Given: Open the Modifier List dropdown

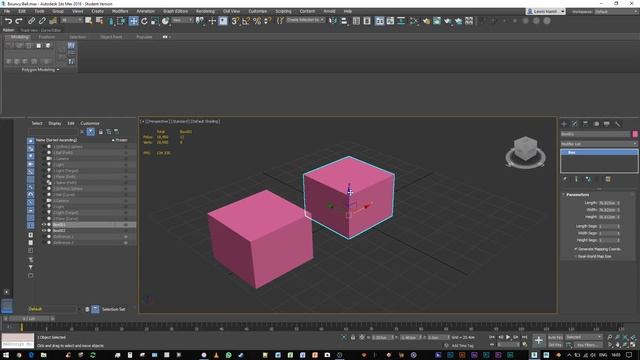Looking at the screenshot, I should [x=599, y=144].
